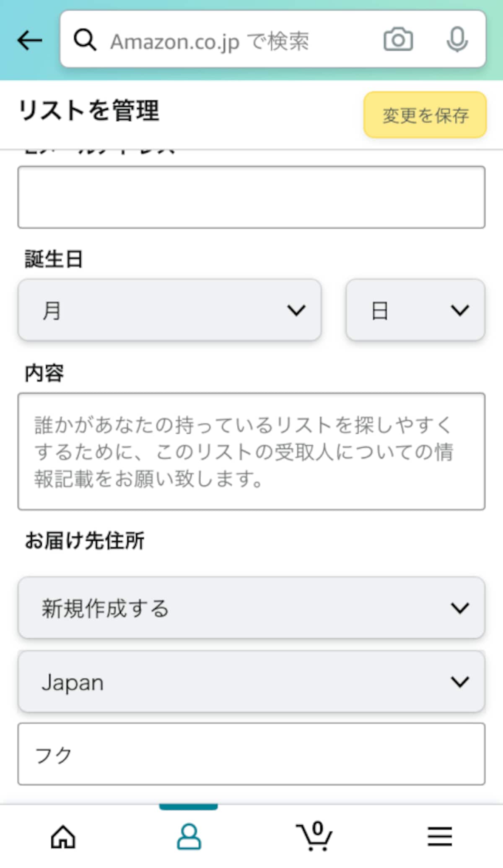Screen dimensions: 503x868
Task: Expand the 日 birthday day dropdown
Action: [415, 310]
